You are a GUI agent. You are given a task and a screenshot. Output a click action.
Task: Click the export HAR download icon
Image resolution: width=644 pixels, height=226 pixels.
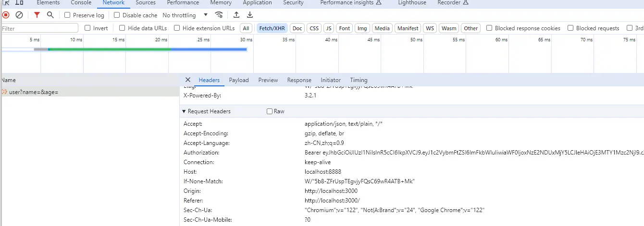coord(250,15)
